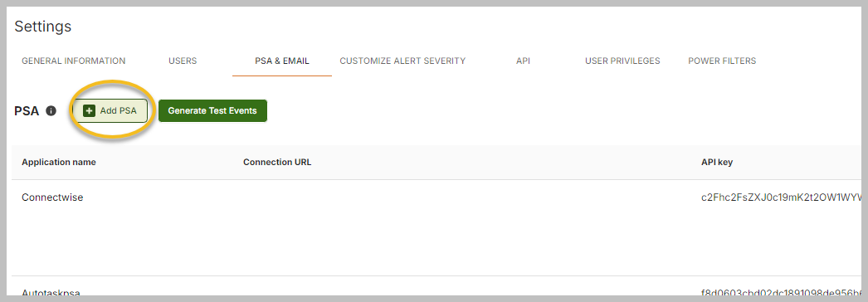This screenshot has height=302, width=868.
Task: Click the API key column header
Action: pos(718,162)
